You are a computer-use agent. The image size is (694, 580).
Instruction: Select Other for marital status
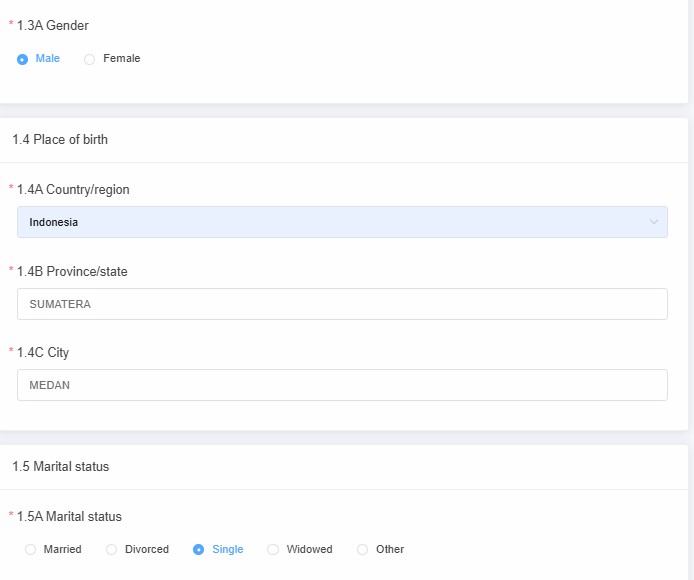click(x=362, y=549)
